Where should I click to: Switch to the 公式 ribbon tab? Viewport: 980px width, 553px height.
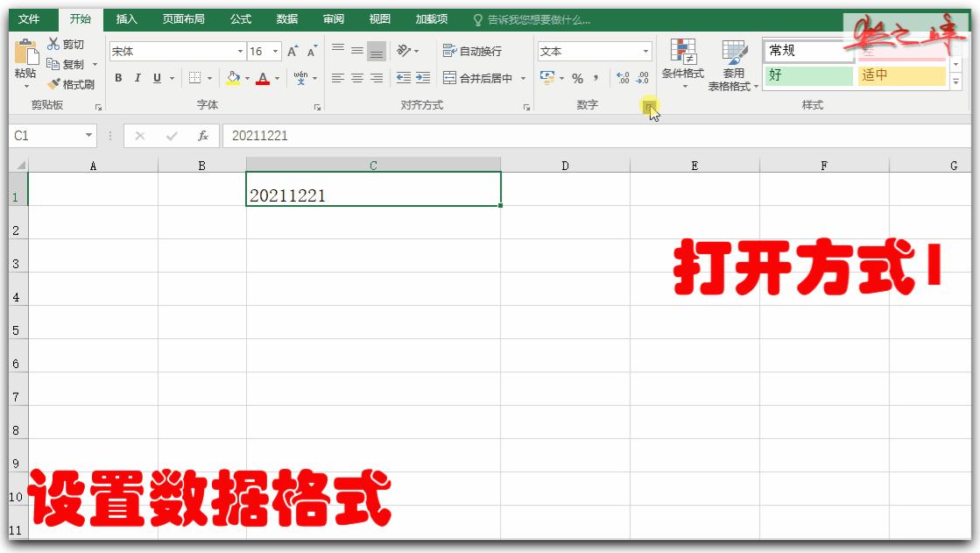239,18
